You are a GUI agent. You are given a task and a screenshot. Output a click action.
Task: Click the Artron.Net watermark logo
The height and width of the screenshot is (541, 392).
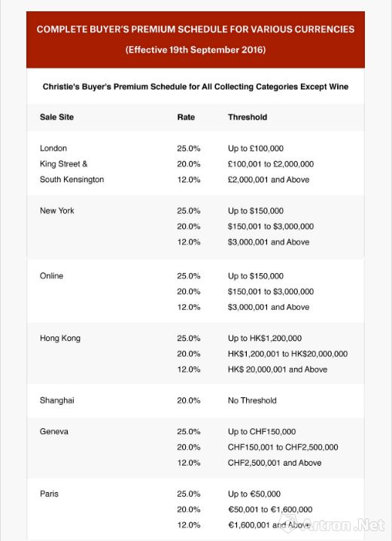tap(331, 524)
